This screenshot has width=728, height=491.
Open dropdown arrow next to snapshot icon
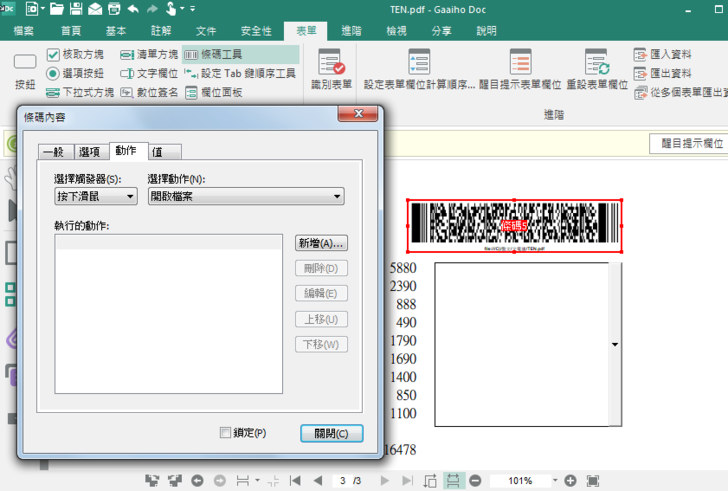coord(43,8)
